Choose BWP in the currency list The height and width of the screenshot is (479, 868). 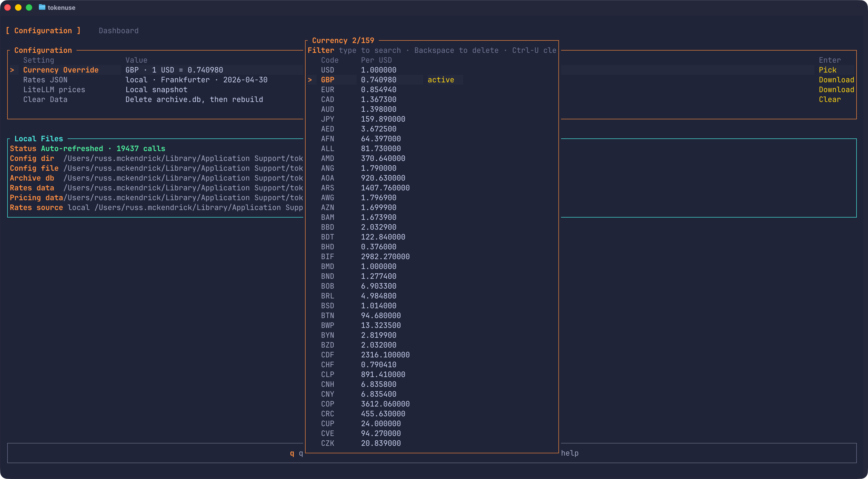(432, 325)
